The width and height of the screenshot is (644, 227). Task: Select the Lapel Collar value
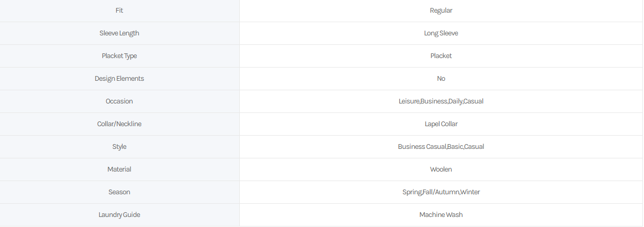[x=441, y=124]
